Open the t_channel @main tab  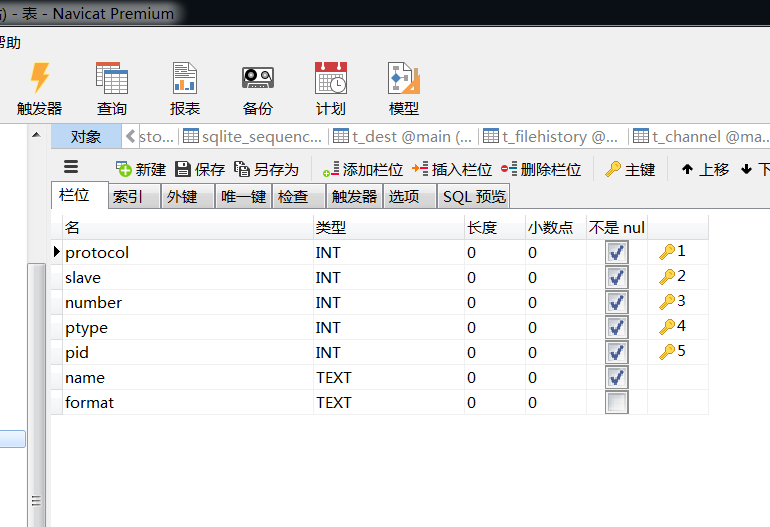click(700, 137)
